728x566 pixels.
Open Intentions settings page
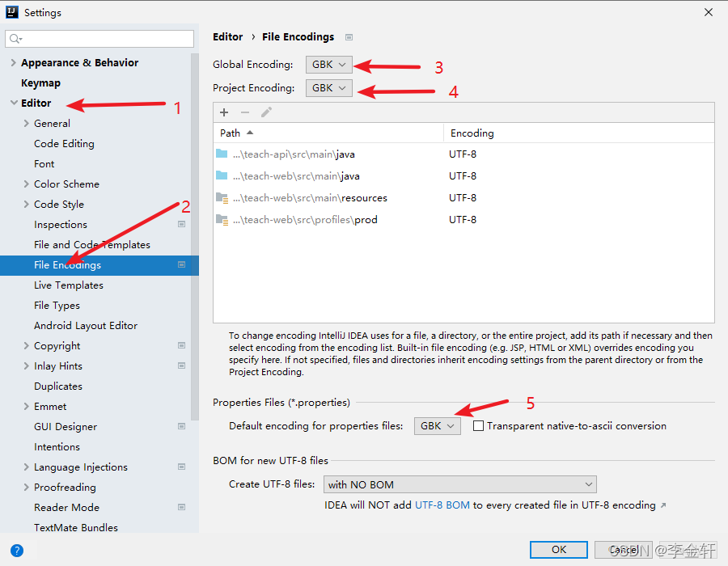click(57, 447)
